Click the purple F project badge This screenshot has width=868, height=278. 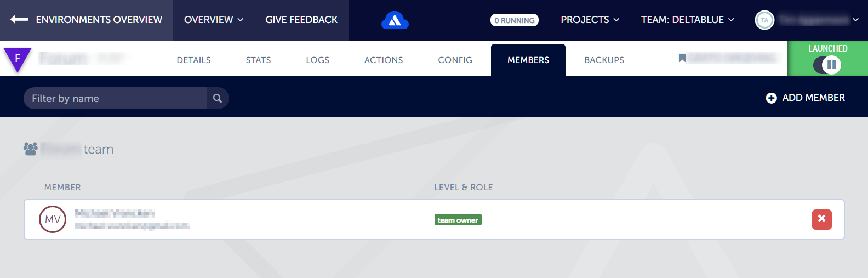[x=18, y=58]
